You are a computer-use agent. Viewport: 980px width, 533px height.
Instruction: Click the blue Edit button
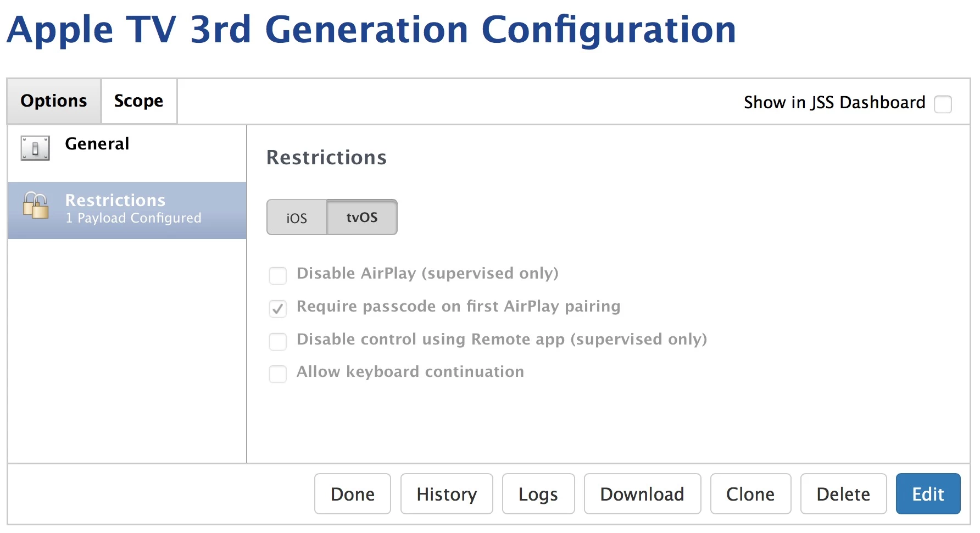click(x=928, y=494)
